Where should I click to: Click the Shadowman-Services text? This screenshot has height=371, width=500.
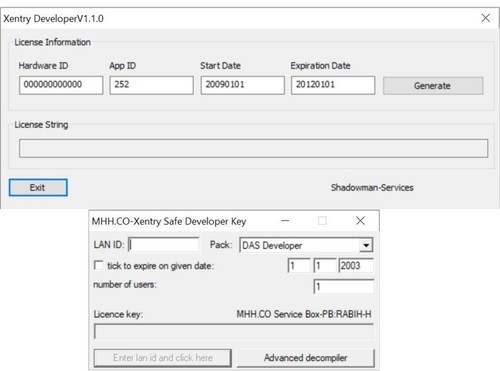[372, 188]
